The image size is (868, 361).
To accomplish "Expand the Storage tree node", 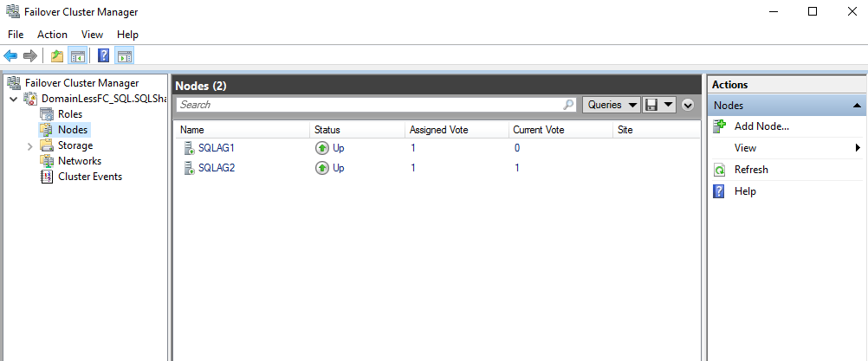I will pos(29,145).
